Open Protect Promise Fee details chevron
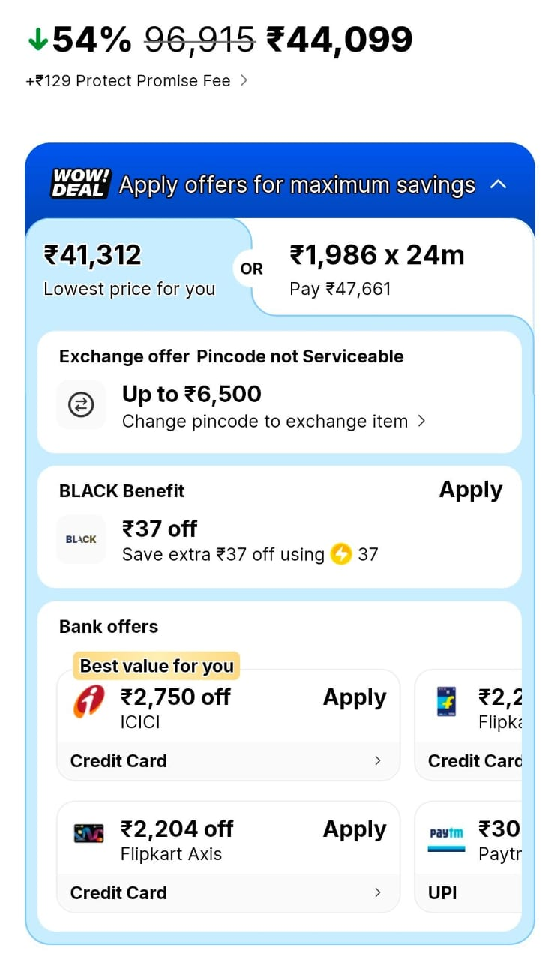Screen dimensions: 560x960 coord(244,80)
